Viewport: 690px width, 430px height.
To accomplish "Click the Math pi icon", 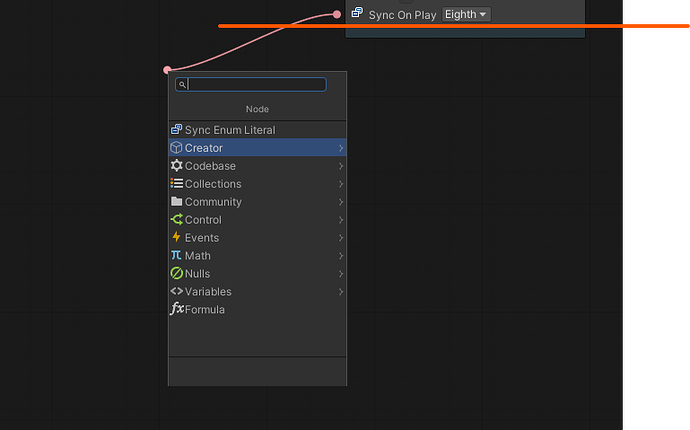I will [x=177, y=256].
